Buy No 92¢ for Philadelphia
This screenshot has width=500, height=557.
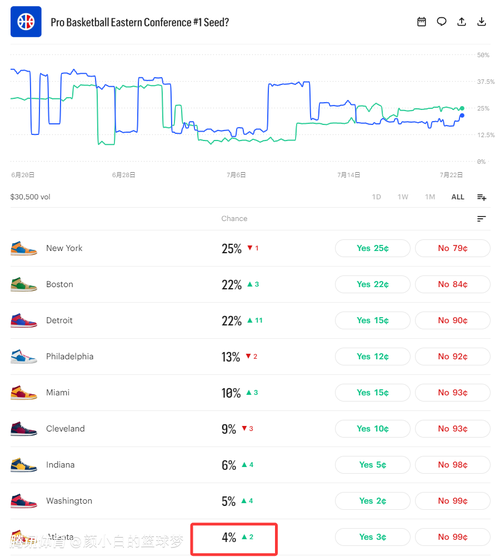453,356
